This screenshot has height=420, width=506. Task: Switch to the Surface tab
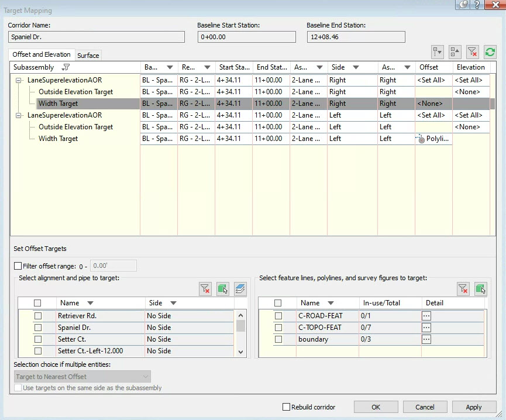coord(88,56)
